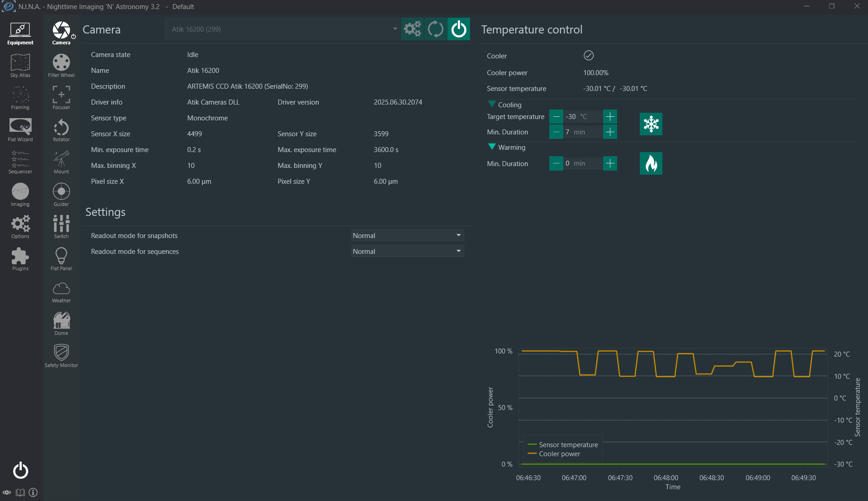The image size is (868, 501).
Task: Open the Atik 16200 camera selection dropdown
Action: [x=283, y=29]
